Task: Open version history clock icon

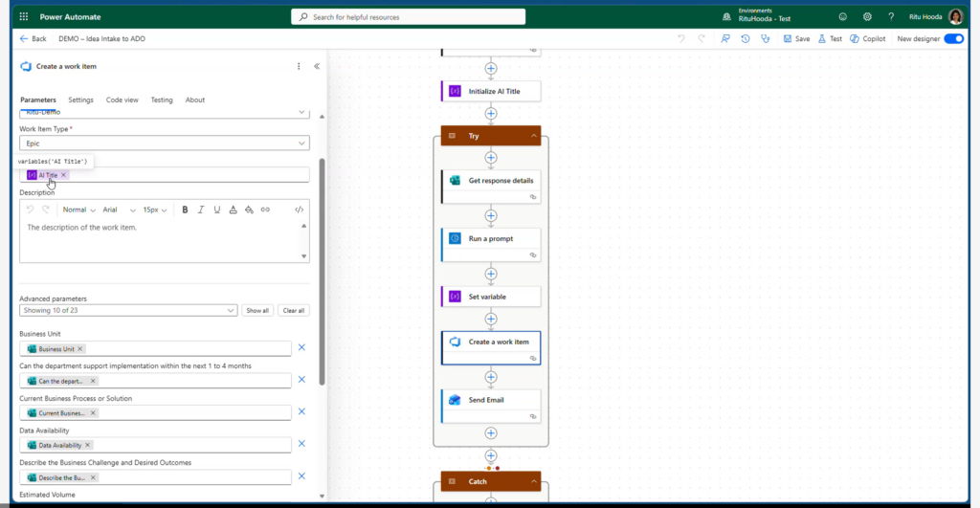Action: (x=746, y=39)
